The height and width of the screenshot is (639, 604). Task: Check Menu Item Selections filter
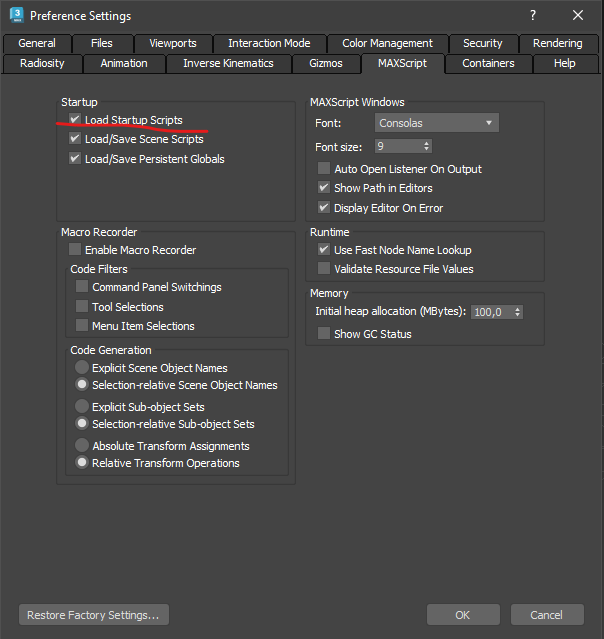82,326
